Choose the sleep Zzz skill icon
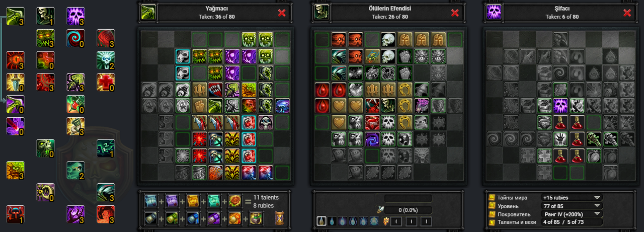The image size is (644, 232). 106,148
